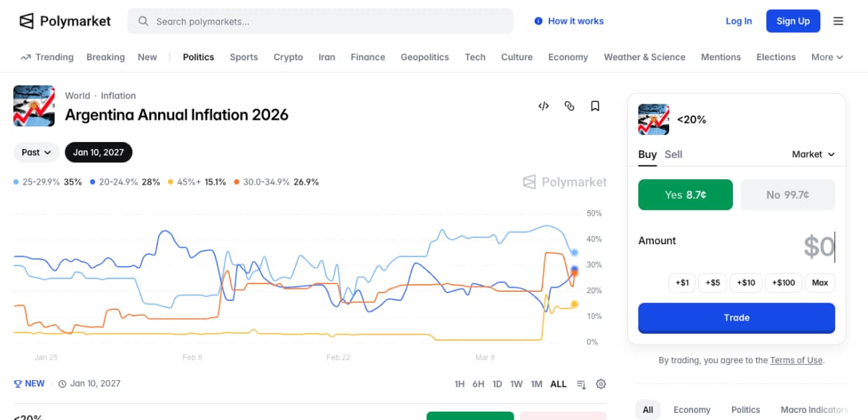Switch chart range to 1W
The height and width of the screenshot is (420, 868).
(x=516, y=384)
